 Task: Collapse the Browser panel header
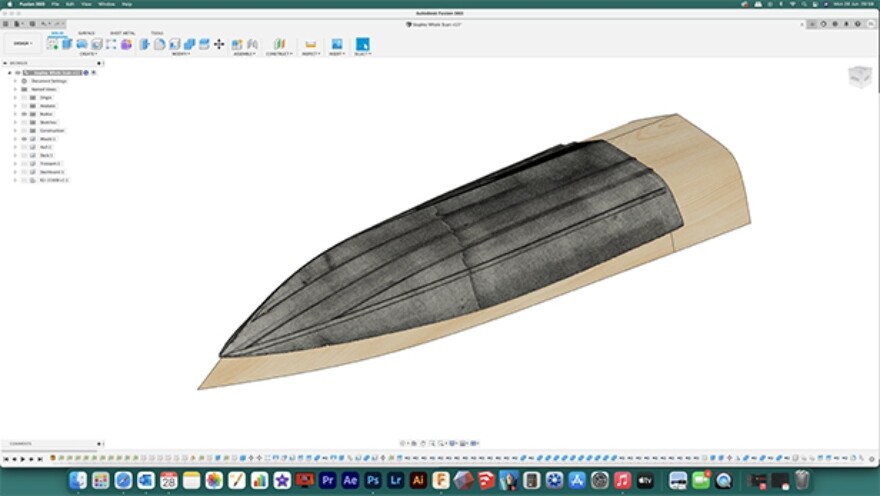pos(5,63)
